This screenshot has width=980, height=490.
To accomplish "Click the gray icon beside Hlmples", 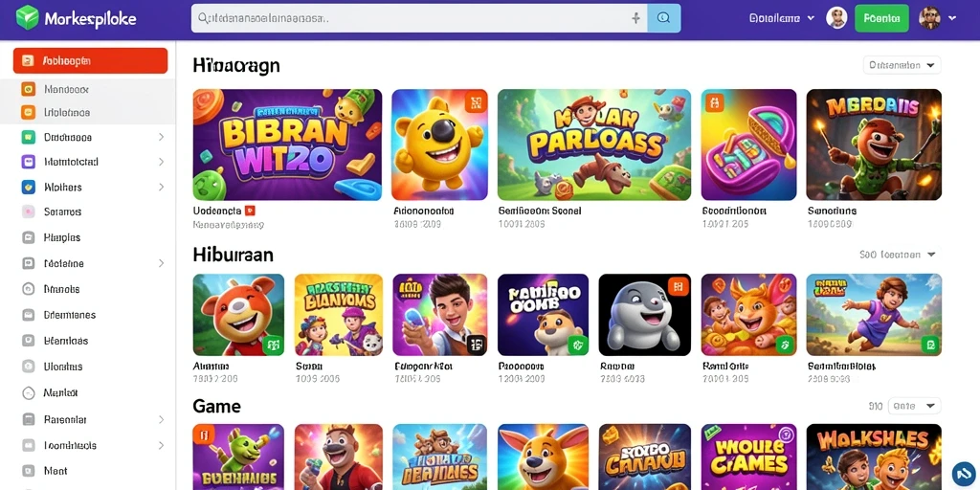I will pos(28,237).
